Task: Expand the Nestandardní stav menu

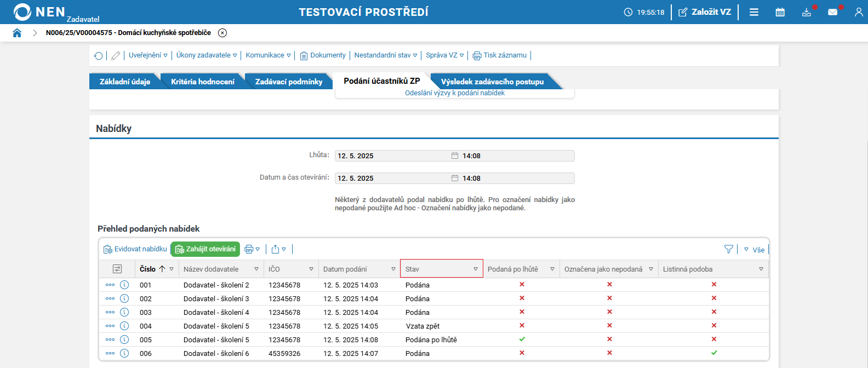Action: click(x=386, y=55)
